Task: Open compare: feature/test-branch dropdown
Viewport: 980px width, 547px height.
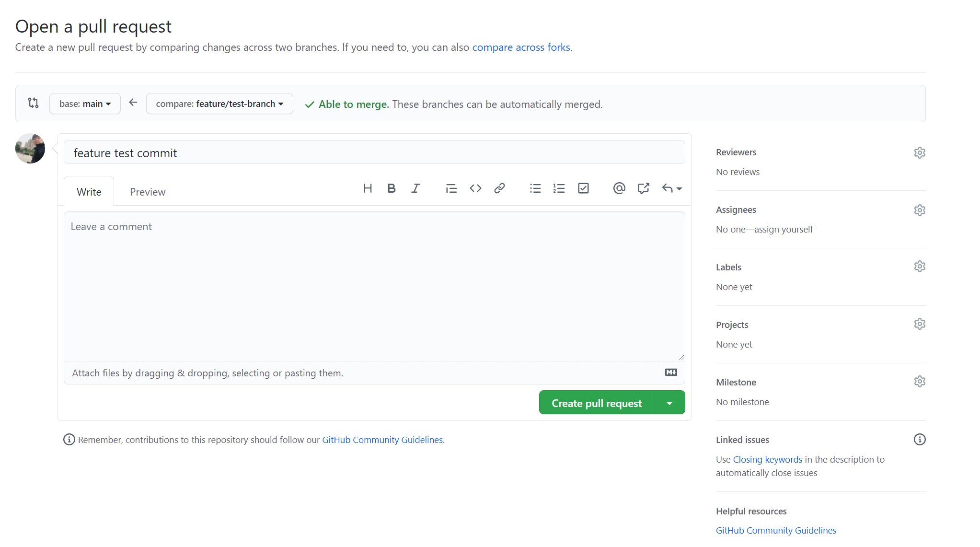Action: click(x=219, y=104)
